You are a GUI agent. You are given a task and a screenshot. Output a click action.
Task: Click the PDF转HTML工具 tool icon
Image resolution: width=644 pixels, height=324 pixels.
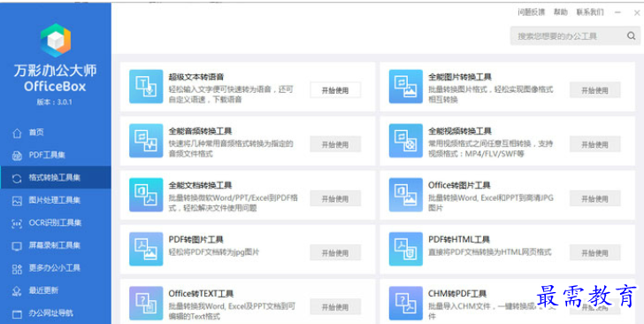406,249
